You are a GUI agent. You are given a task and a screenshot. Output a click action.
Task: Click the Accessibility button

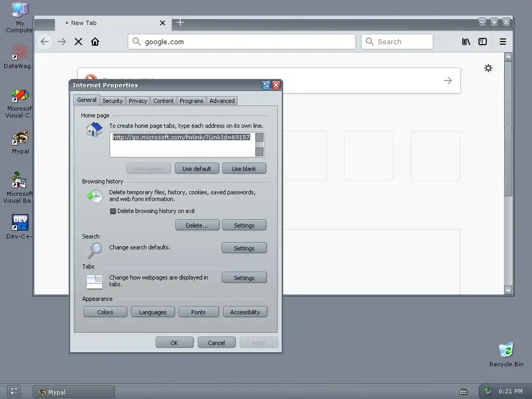click(x=245, y=312)
